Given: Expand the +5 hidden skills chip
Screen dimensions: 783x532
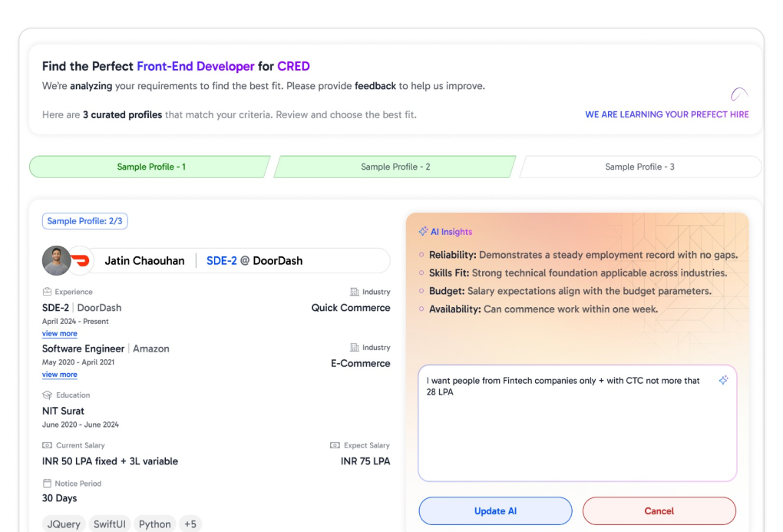Looking at the screenshot, I should [190, 524].
